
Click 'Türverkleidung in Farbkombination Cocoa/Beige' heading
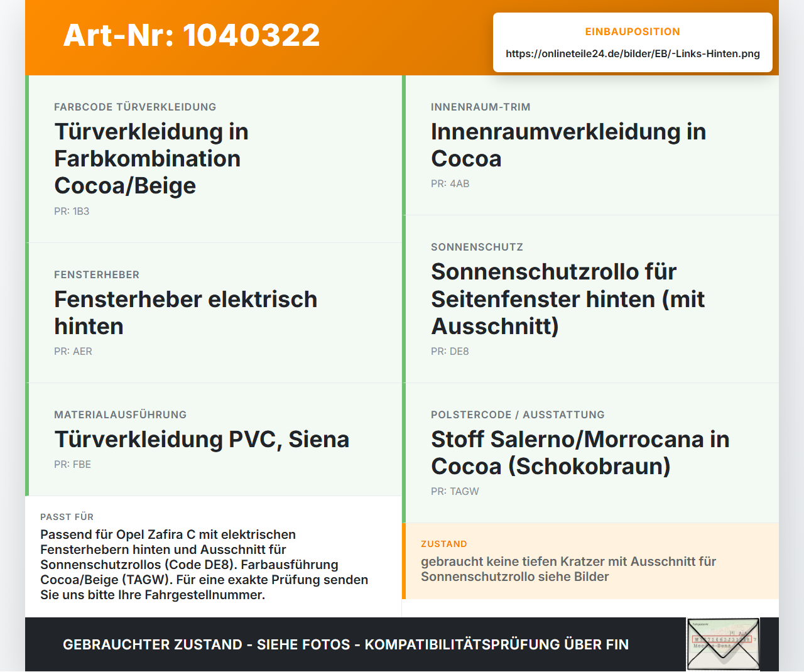pos(151,158)
